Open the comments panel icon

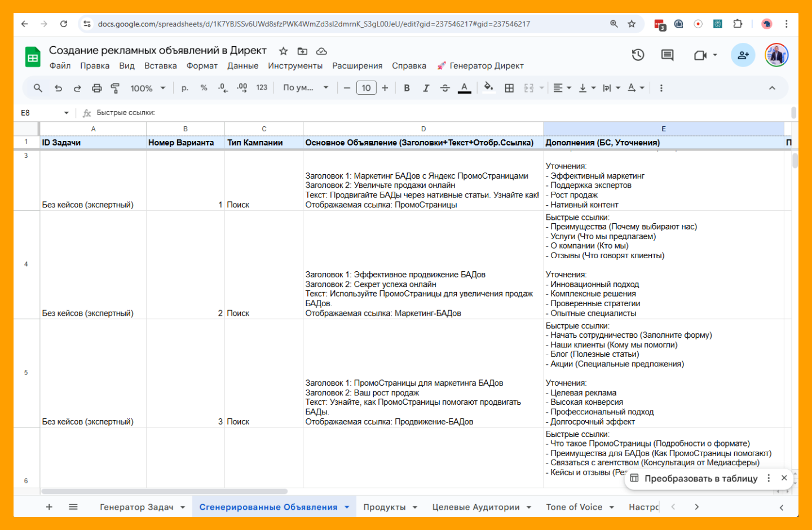tap(667, 55)
